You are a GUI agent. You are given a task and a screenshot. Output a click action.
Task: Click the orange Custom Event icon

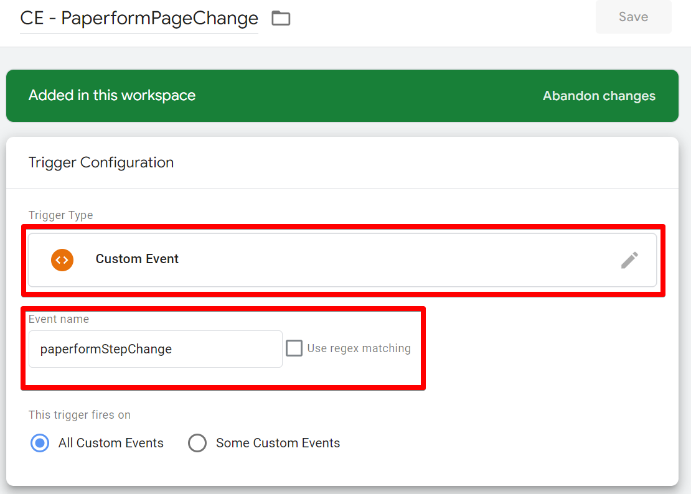pos(62,259)
